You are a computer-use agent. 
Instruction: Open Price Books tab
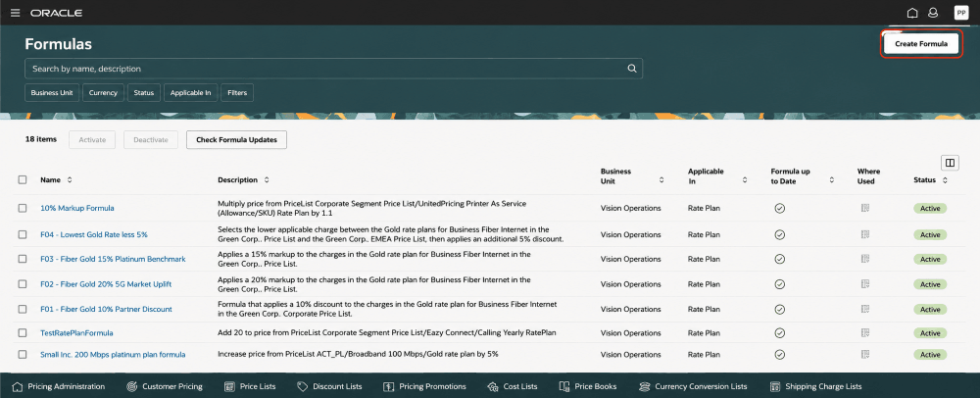click(588, 386)
